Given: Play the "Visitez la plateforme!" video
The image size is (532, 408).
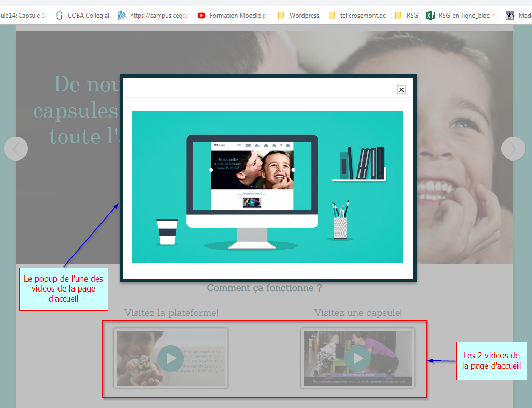Looking at the screenshot, I should click(170, 358).
